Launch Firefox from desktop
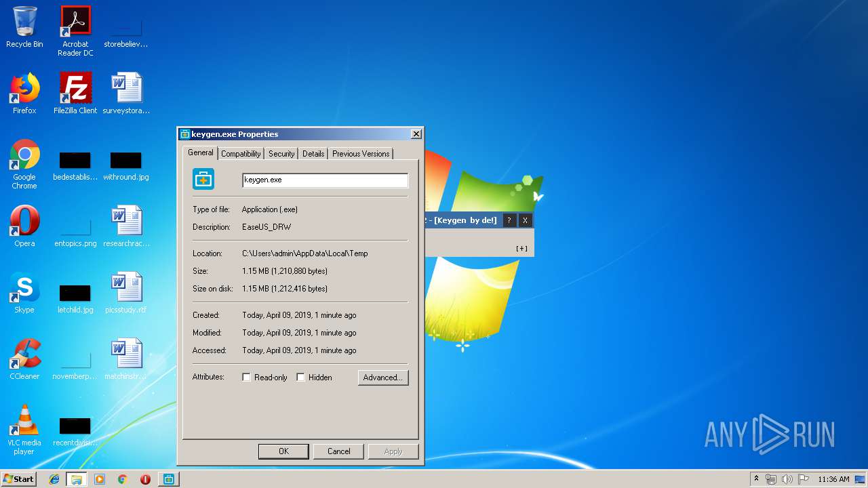Viewport: 868px width, 488px height. click(24, 94)
